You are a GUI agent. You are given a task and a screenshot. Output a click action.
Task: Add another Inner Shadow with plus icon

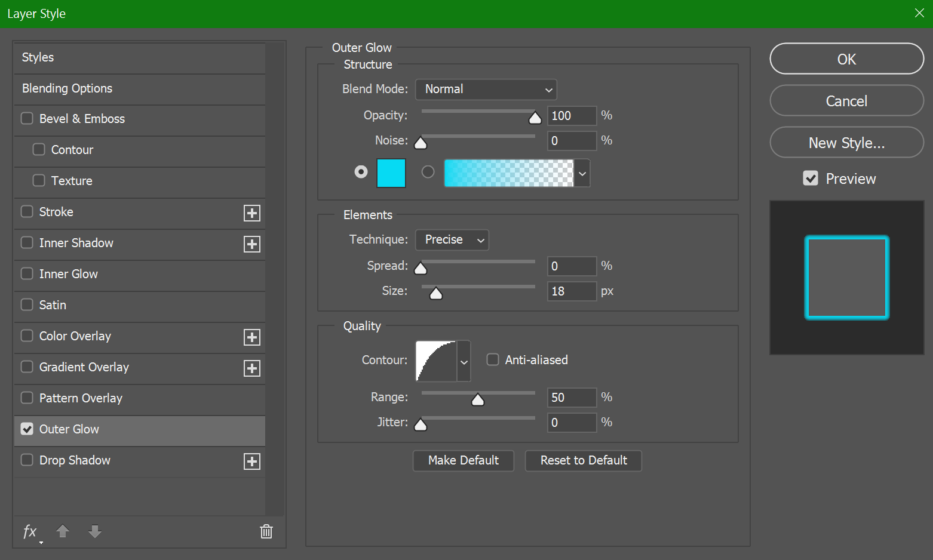coord(252,244)
